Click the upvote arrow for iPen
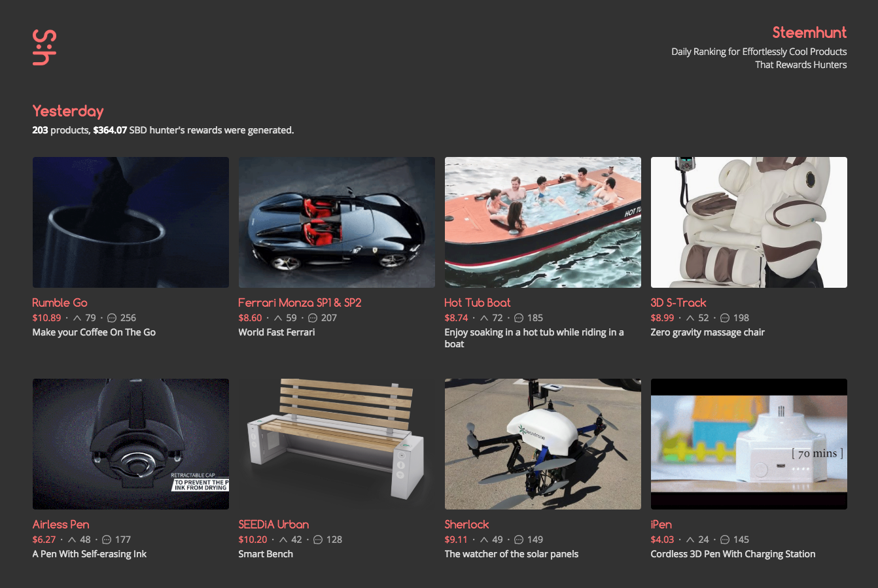Screen dimensions: 878x588 [690, 540]
